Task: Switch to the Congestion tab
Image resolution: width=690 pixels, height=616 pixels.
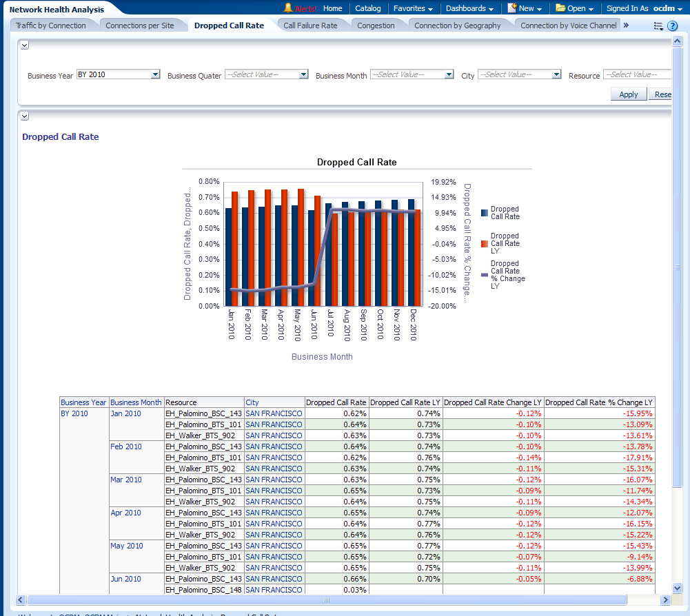Action: (x=376, y=25)
